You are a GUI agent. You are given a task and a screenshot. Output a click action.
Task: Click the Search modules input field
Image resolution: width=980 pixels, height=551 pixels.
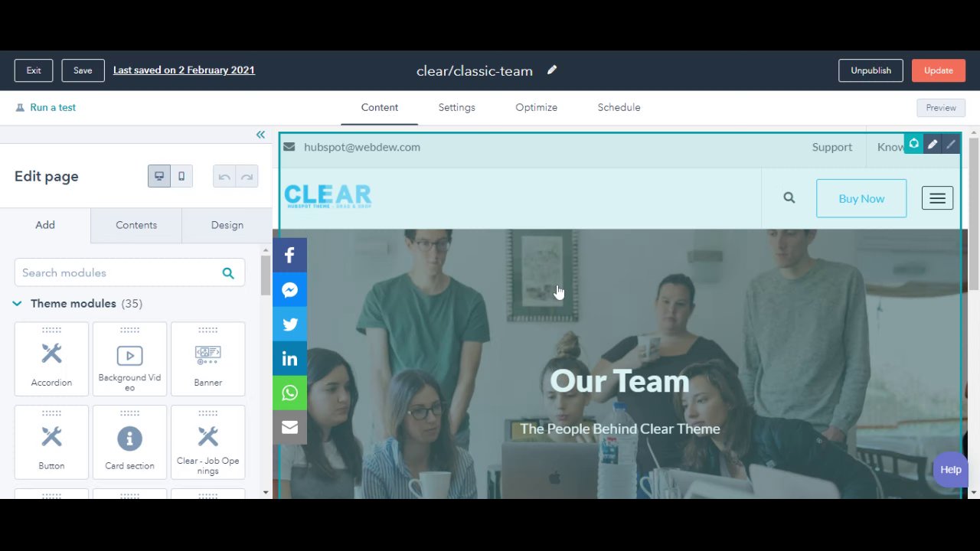(129, 272)
